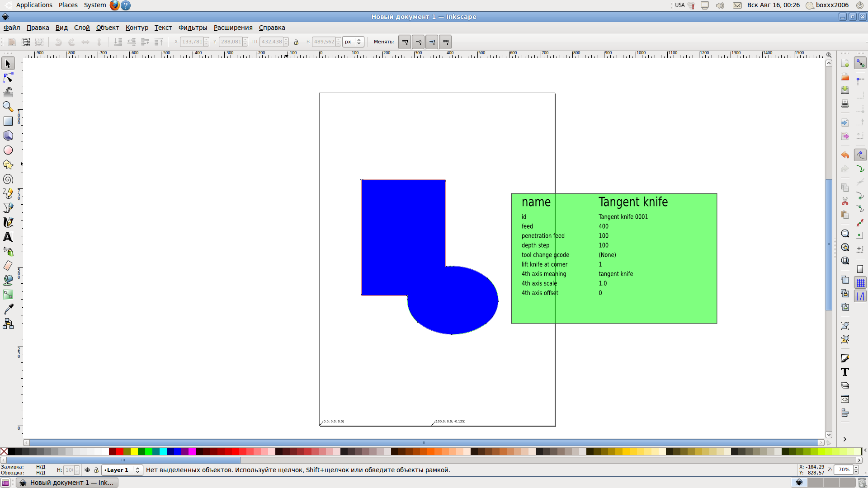
Task: Open the px units dropdown
Action: pyautogui.click(x=353, y=42)
